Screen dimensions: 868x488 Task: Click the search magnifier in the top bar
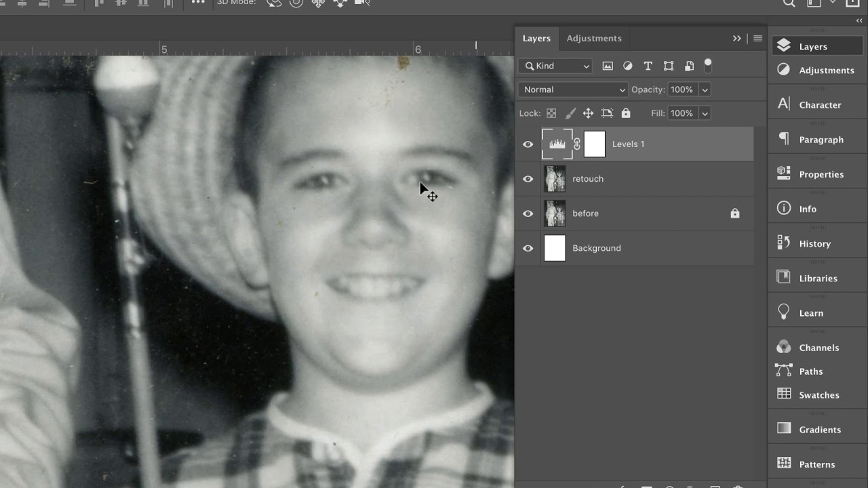pyautogui.click(x=789, y=3)
